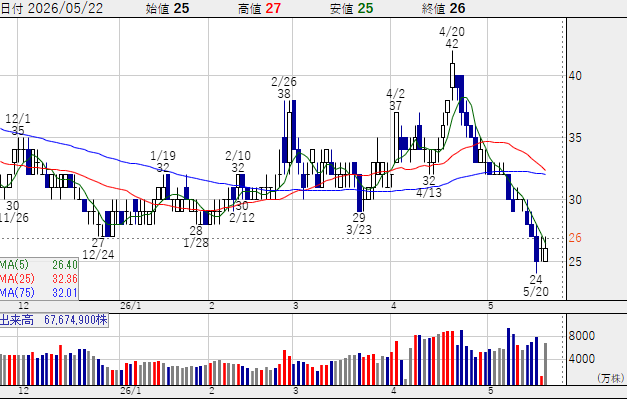Select the high price 高値 27

click(260, 8)
